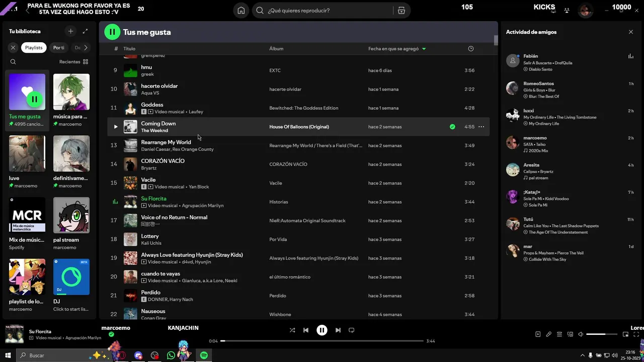Skip to the next track
This screenshot has width=644, height=362.
[338, 330]
